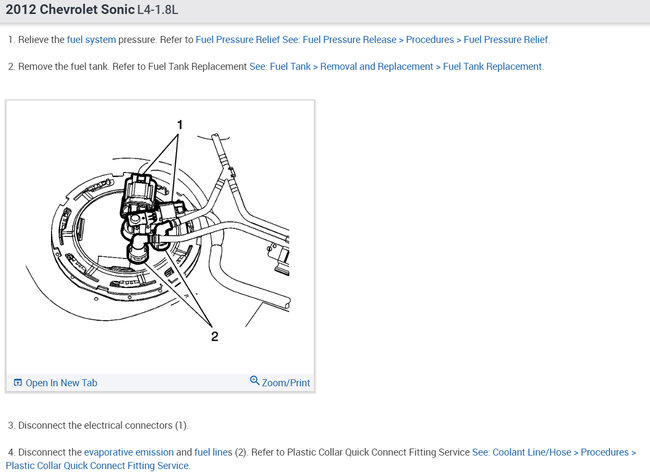Open 'See: Fuel Pressure Release' link

click(339, 40)
